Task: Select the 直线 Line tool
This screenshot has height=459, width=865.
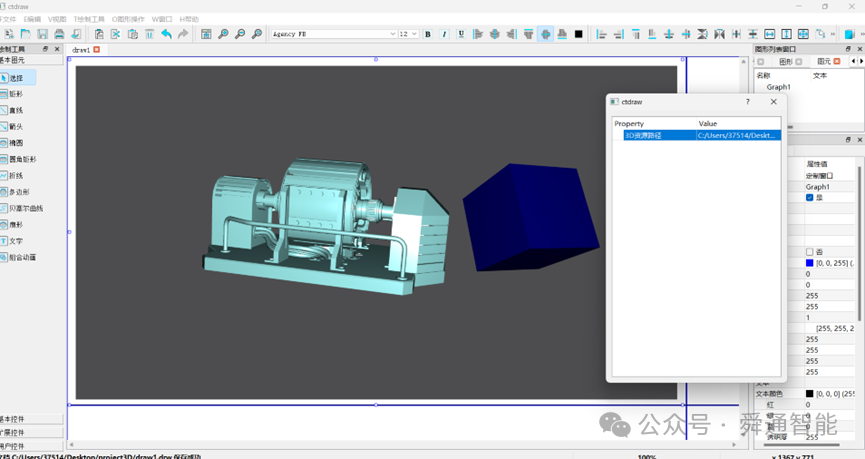Action: click(x=12, y=110)
